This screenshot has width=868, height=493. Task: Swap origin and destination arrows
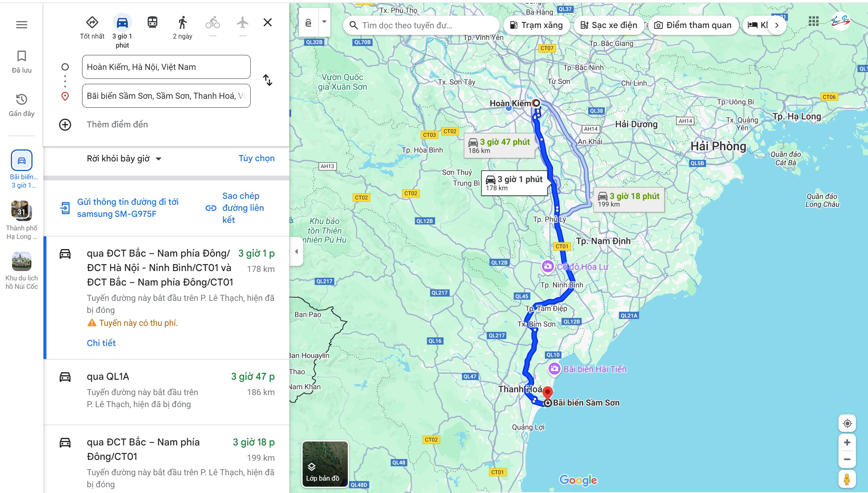point(268,81)
